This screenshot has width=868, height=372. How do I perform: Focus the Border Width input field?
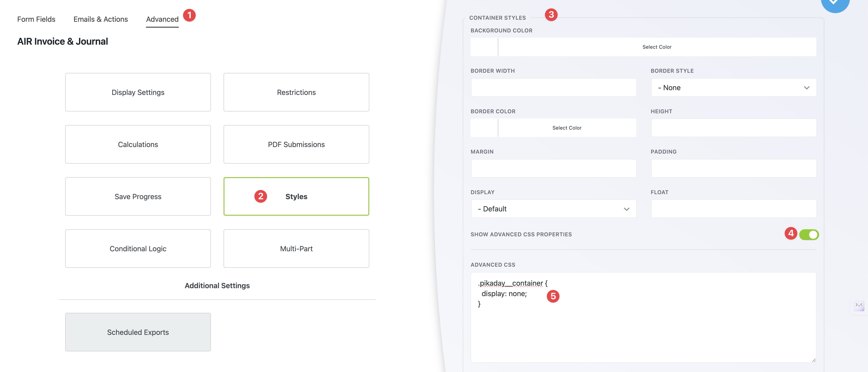[x=553, y=88]
